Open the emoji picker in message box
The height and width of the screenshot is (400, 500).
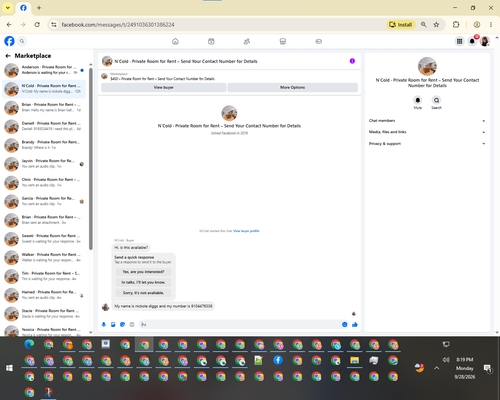(345, 324)
